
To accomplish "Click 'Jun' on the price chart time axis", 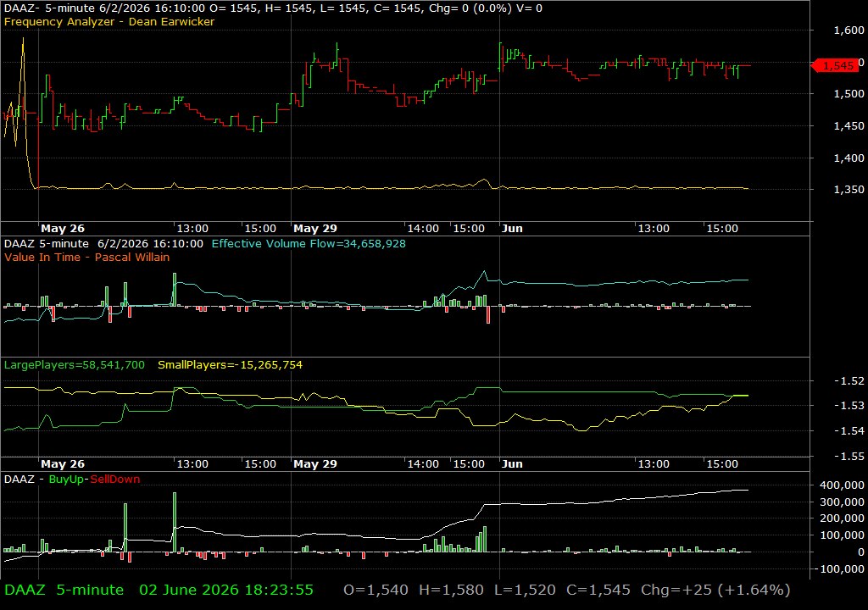I will pyautogui.click(x=512, y=229).
